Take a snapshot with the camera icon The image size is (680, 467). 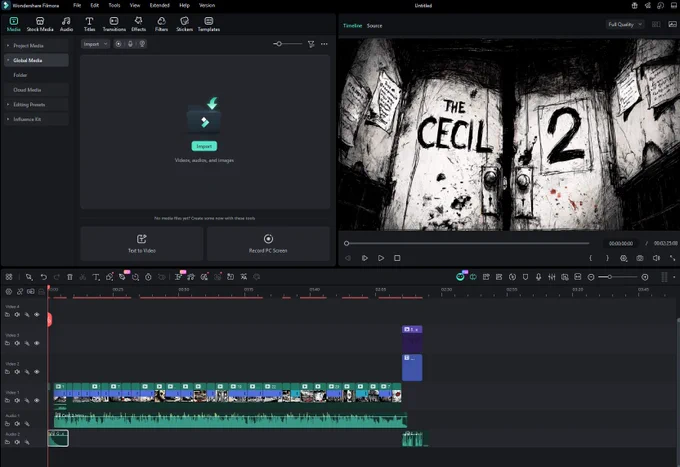640,258
